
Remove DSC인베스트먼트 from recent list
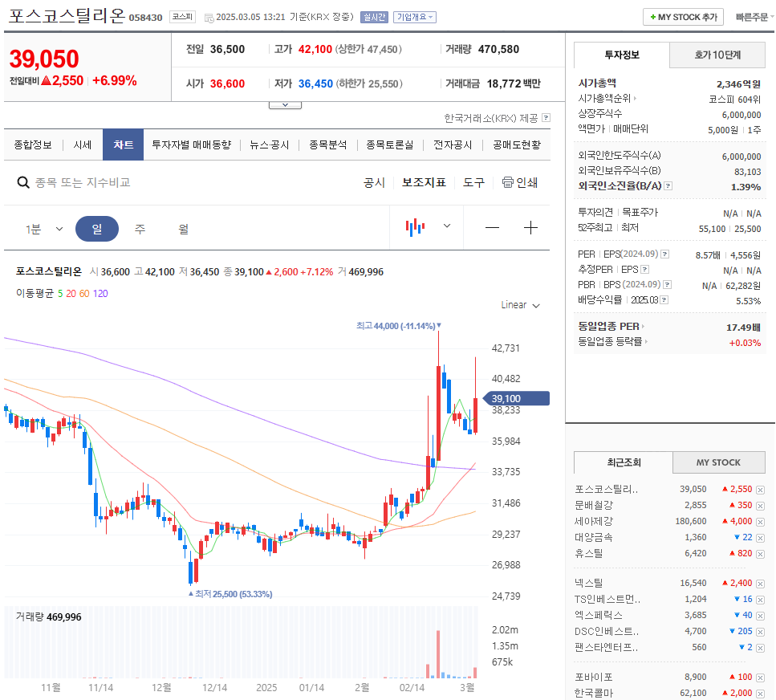point(760,633)
